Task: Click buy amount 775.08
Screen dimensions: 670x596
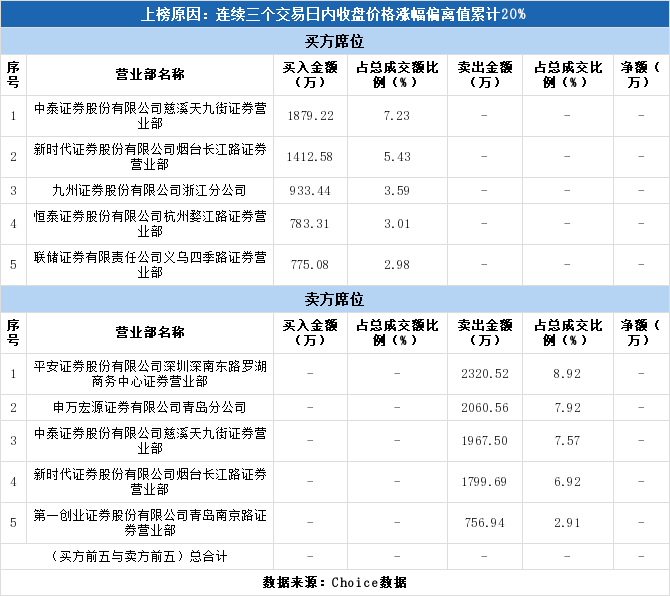Action: tap(310, 265)
